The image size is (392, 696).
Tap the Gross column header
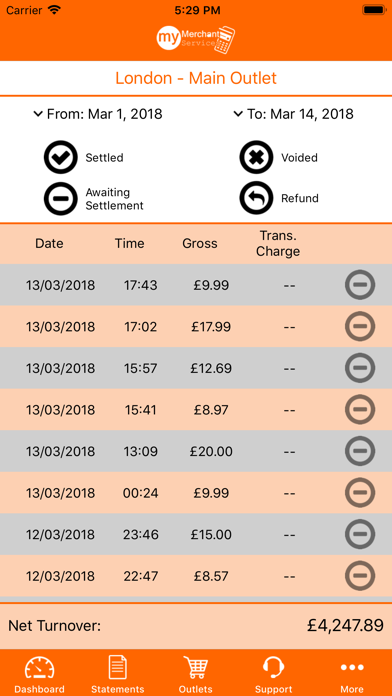pyautogui.click(x=200, y=243)
